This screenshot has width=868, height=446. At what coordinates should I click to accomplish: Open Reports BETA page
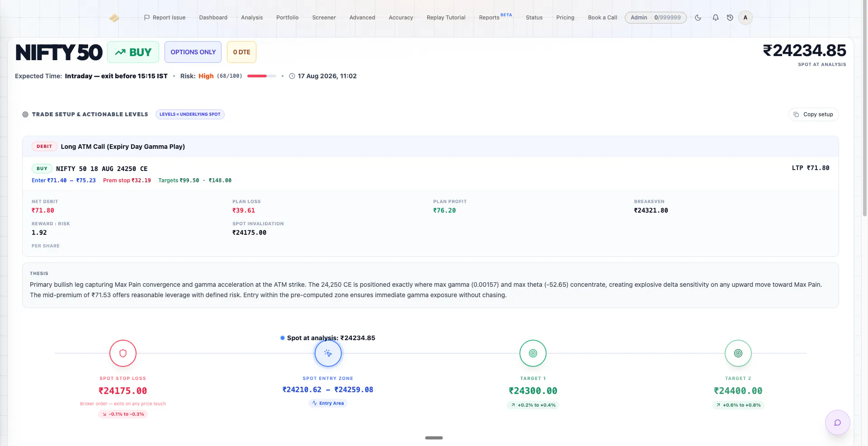(495, 17)
